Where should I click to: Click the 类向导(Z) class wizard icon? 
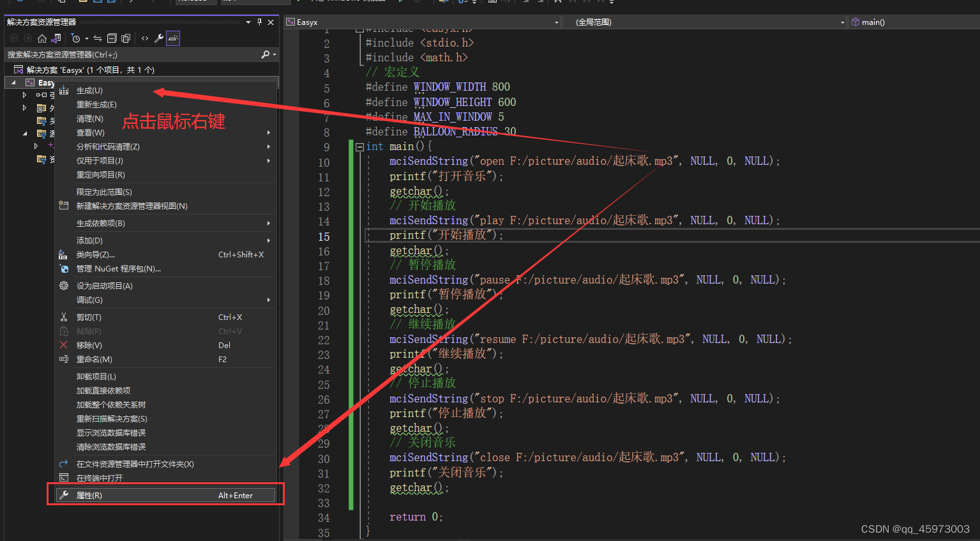(x=63, y=254)
